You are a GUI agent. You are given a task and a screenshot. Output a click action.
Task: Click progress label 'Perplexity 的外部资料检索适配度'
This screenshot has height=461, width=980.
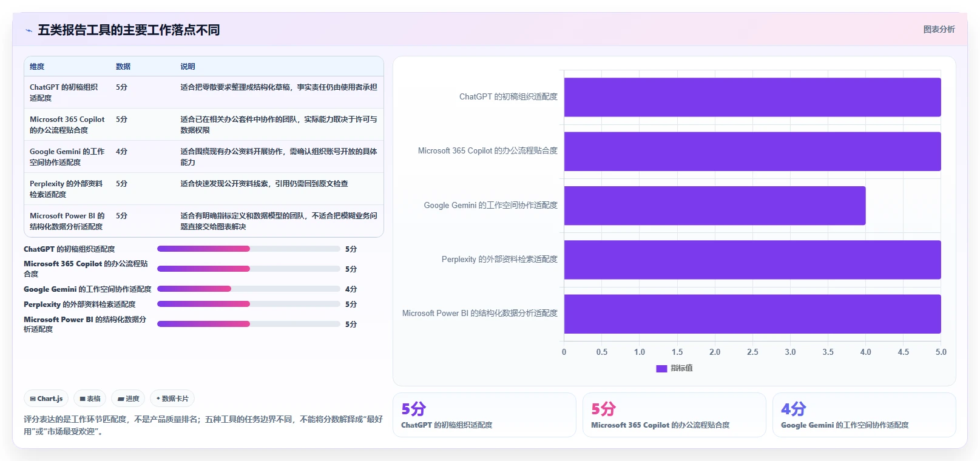point(79,305)
